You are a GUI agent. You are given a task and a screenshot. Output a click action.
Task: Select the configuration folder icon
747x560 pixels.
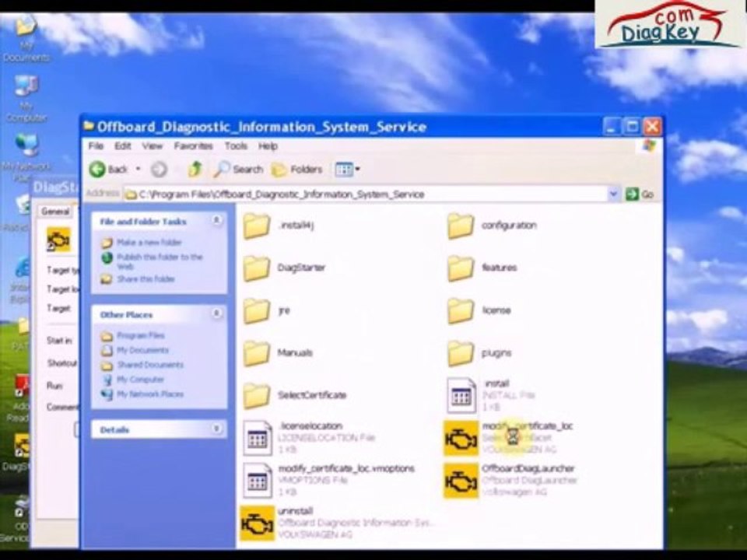[x=461, y=226]
